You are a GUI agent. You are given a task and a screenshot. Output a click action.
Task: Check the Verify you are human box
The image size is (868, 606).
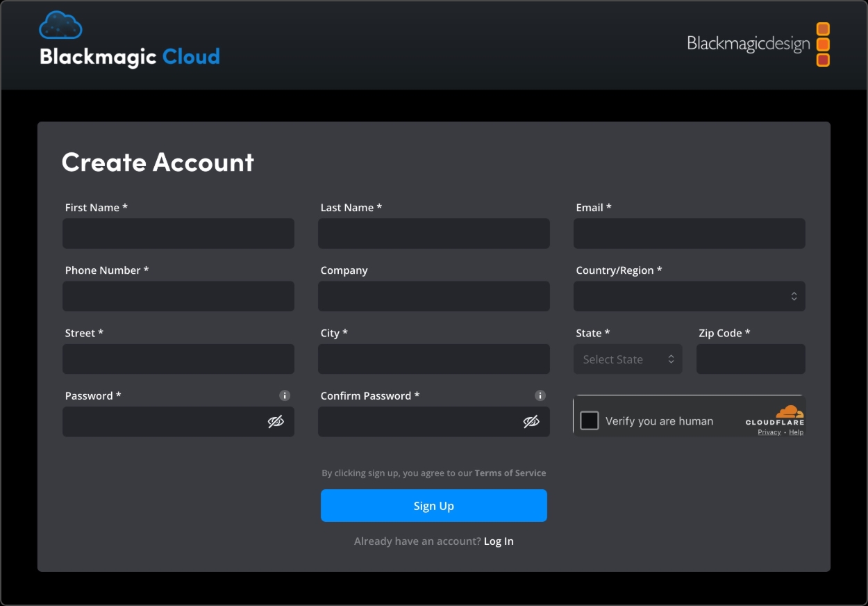[x=590, y=420]
